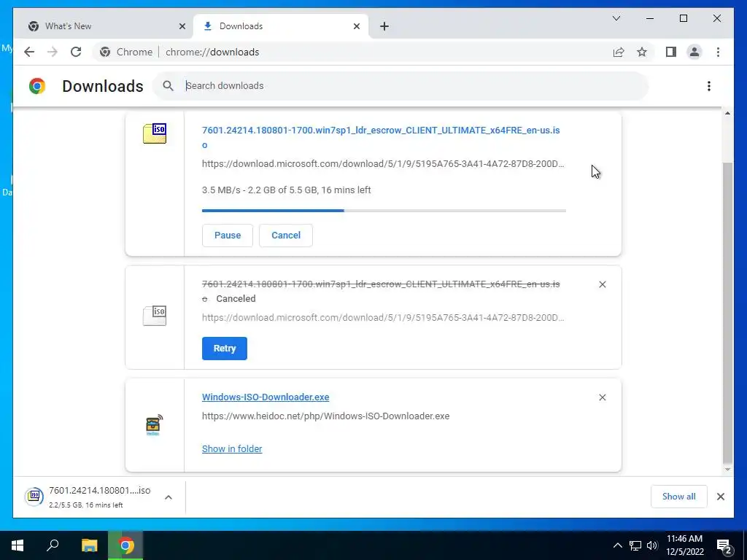Viewport: 747px width, 560px height.
Task: Click the Windows-ISO-Downloader.exe file icon
Action: [x=154, y=424]
